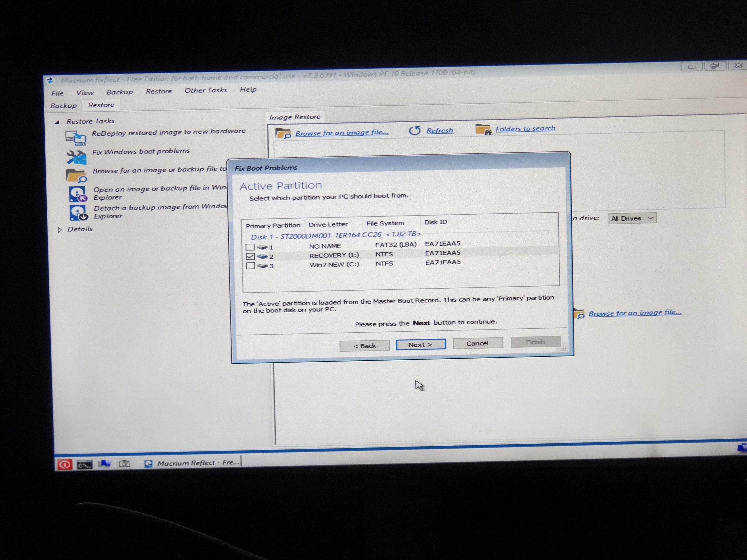Open the Backup menu
The height and width of the screenshot is (560, 747).
[120, 92]
